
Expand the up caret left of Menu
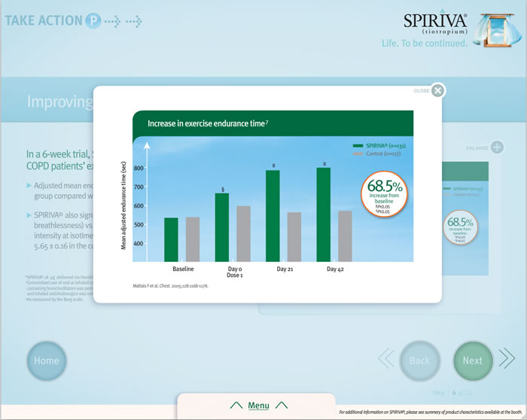(x=236, y=405)
